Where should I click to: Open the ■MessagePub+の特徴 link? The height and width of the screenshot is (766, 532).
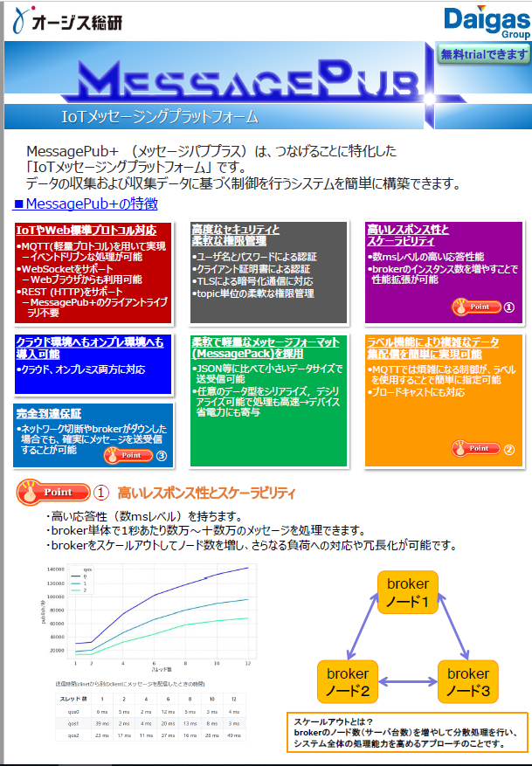[x=86, y=204]
